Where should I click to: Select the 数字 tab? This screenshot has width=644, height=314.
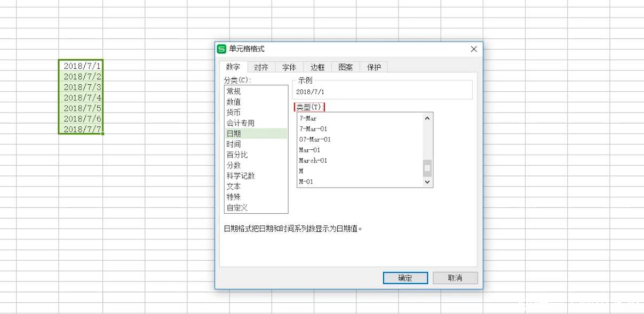(x=233, y=67)
